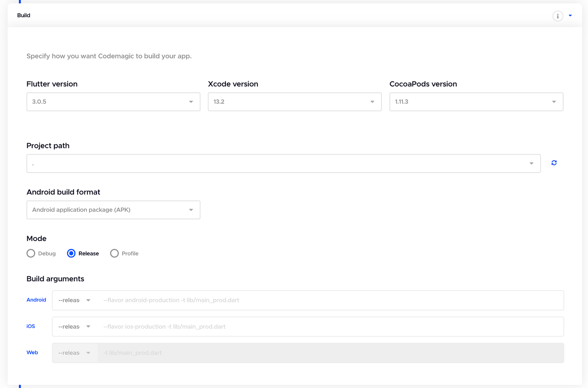Expand the Project path dropdown
The image size is (588, 388).
click(x=283, y=163)
